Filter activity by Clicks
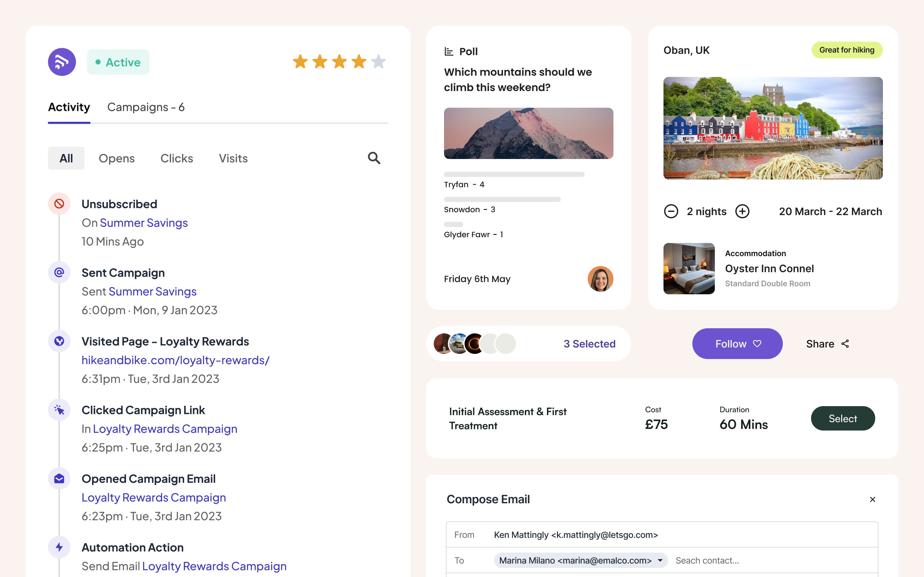The height and width of the screenshot is (577, 924). [x=176, y=158]
